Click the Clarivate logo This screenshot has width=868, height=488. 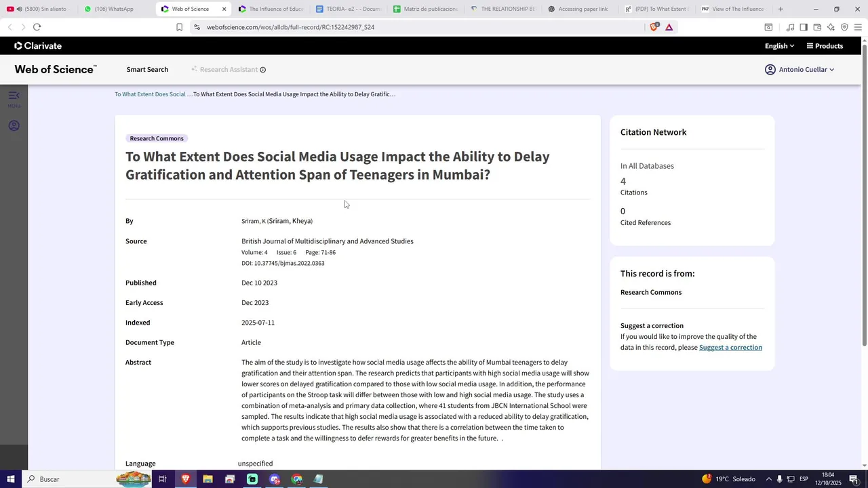[38, 46]
